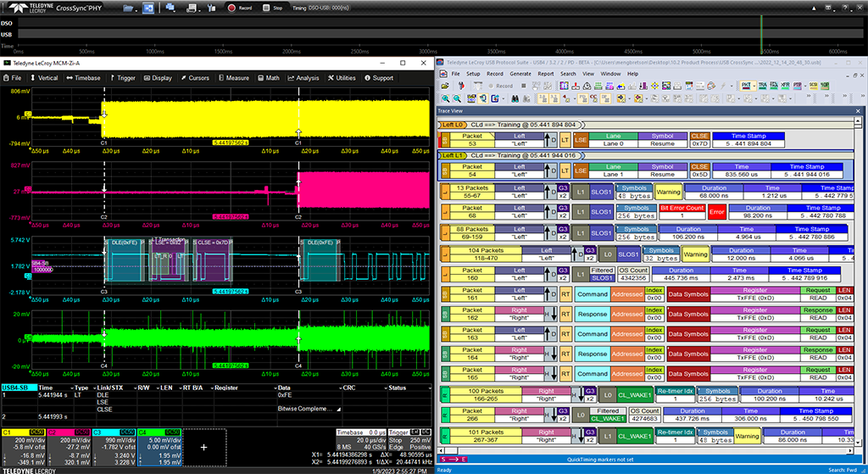The image size is (868, 474).
Task: Open the oscilloscope Analysis menu
Action: pos(303,78)
